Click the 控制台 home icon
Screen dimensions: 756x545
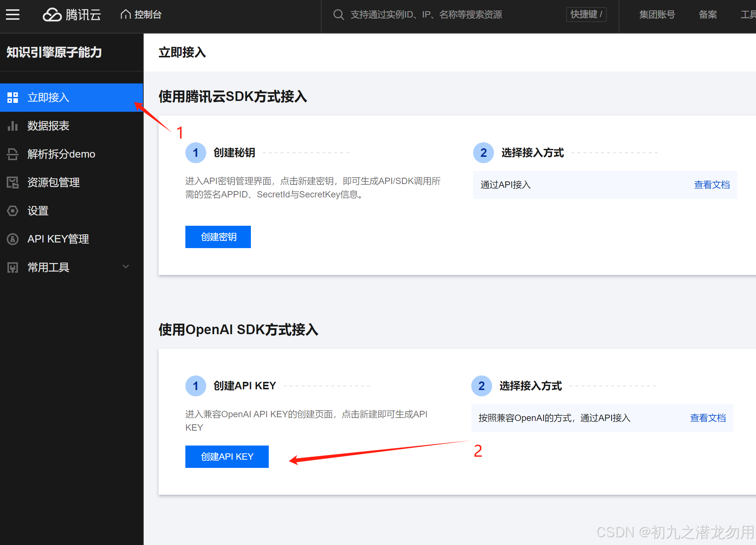tap(126, 15)
